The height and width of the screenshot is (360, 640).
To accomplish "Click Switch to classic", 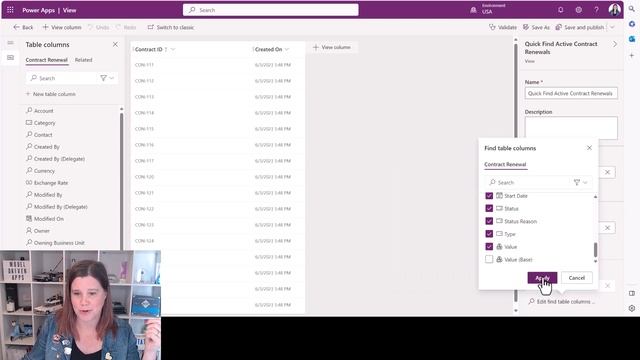I will pyautogui.click(x=171, y=27).
